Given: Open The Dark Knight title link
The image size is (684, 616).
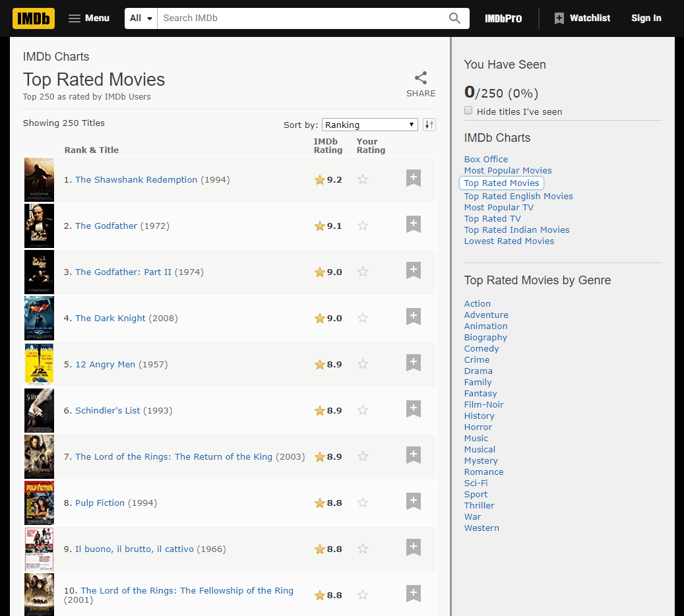Looking at the screenshot, I should click(x=110, y=319).
